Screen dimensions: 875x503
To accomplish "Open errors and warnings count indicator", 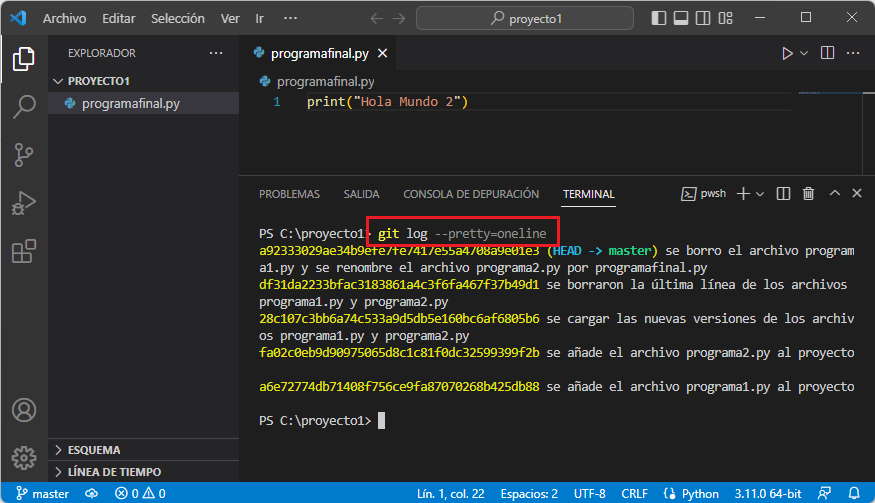I will 140,494.
